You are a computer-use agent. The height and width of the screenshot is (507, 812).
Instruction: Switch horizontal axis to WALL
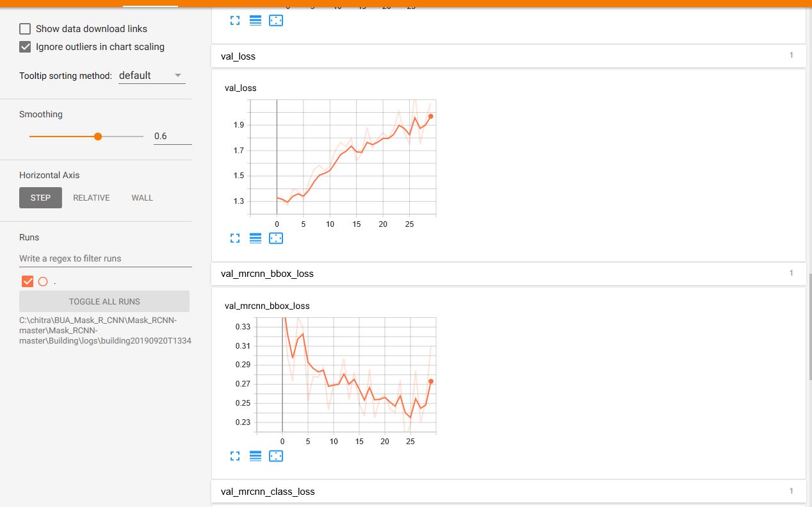pos(142,198)
